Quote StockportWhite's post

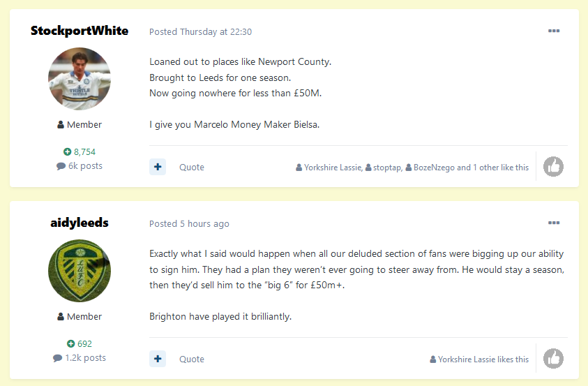click(x=192, y=168)
